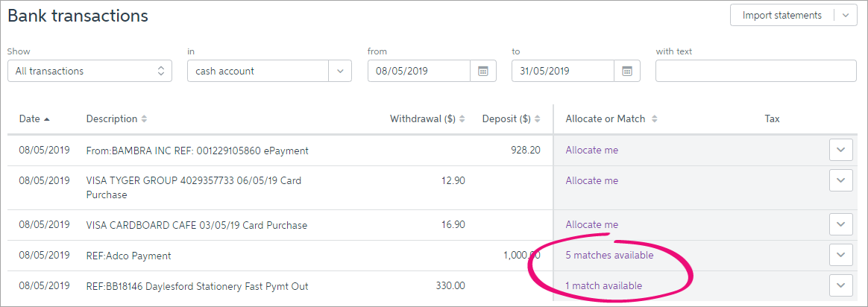Sort by Deposit ($) column arrows
868x307 pixels.
click(x=537, y=119)
